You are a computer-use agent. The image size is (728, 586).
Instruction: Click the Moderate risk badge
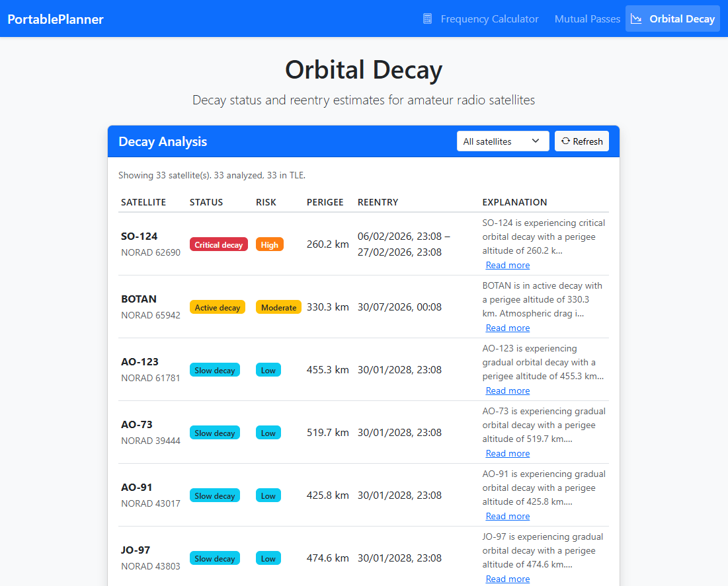coord(278,307)
